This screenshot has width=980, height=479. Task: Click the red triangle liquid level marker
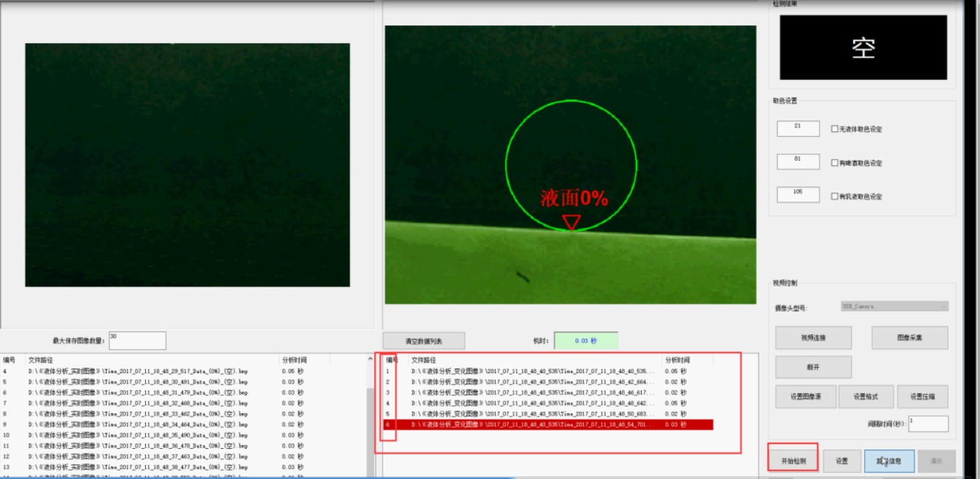point(571,222)
